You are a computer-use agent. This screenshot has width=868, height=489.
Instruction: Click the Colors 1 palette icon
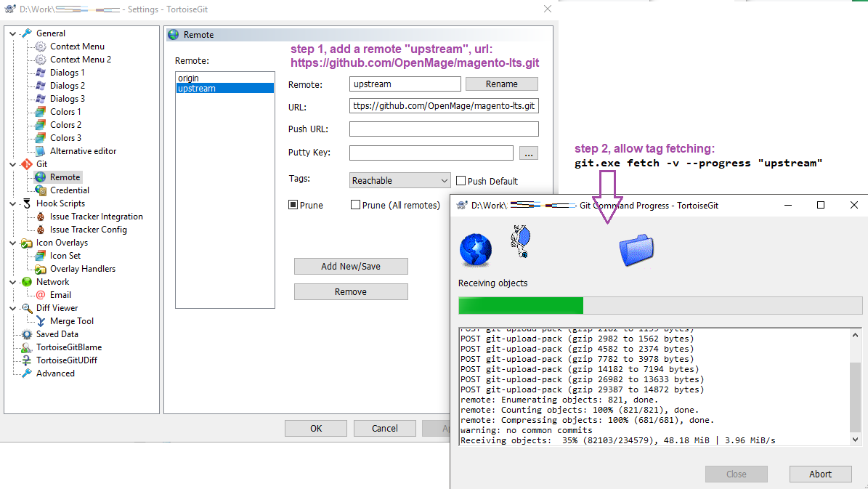(41, 112)
